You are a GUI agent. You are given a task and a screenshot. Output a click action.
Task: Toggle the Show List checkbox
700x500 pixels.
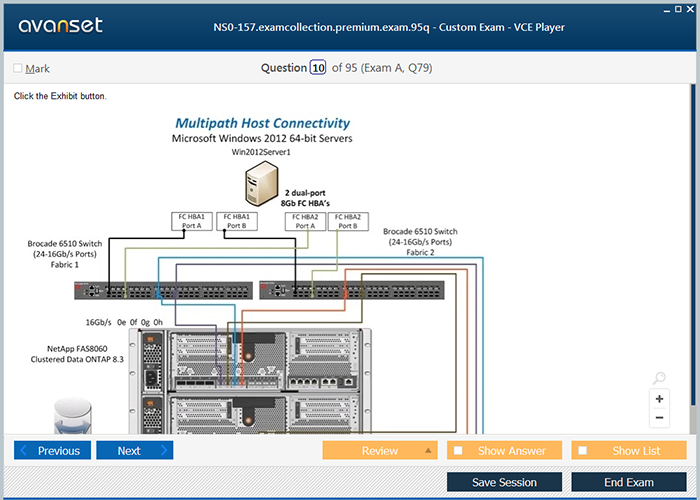583,450
